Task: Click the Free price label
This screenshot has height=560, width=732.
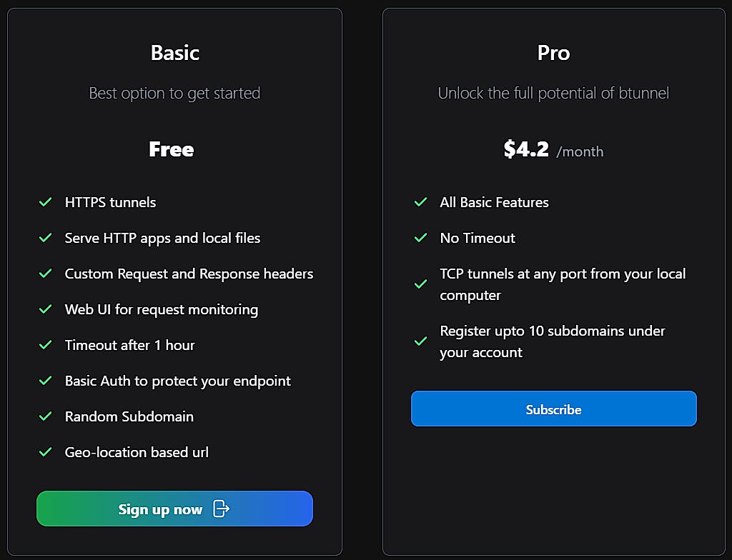Action: (x=172, y=149)
